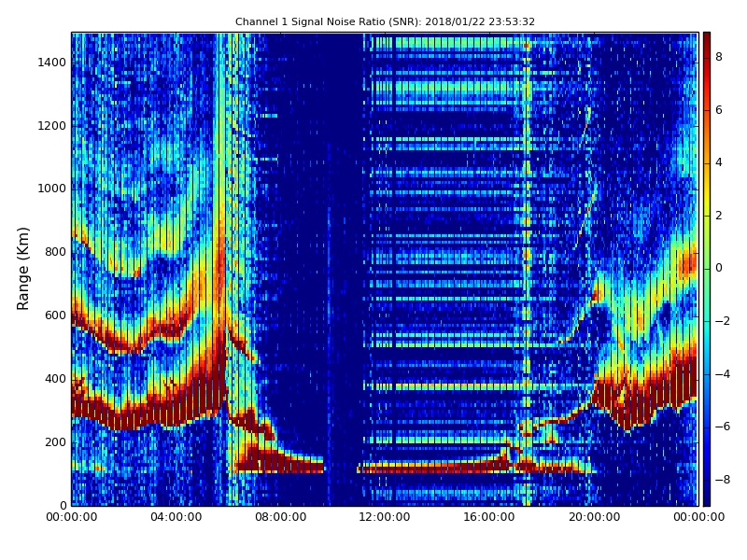This screenshot has height=560, width=747.
Task: Click the 1000 range tick label
Action: click(52, 189)
